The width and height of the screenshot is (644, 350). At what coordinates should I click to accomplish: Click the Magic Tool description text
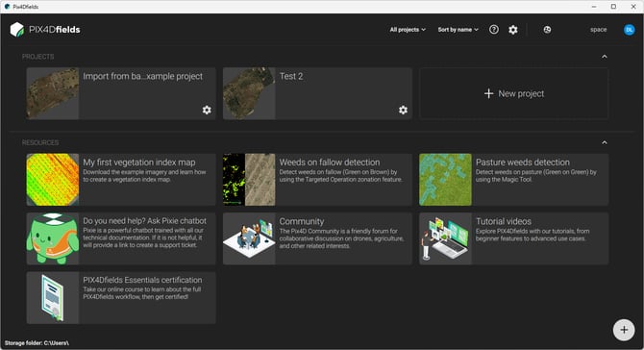click(535, 176)
